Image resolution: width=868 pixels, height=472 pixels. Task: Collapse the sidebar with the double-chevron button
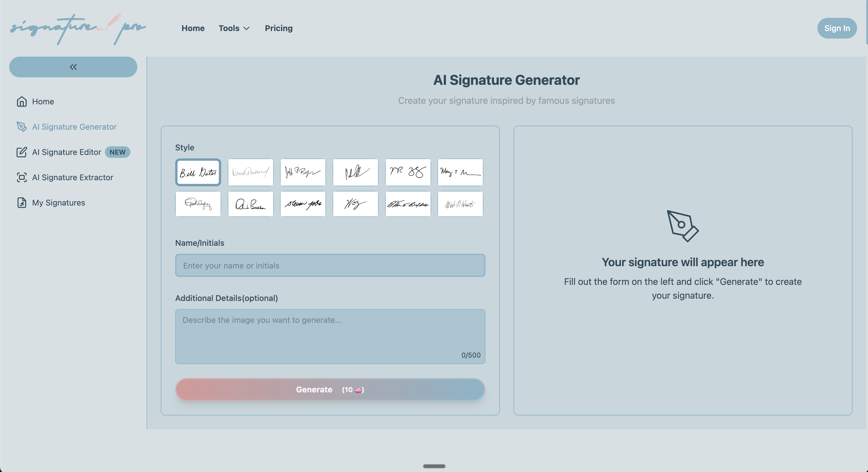(x=73, y=67)
